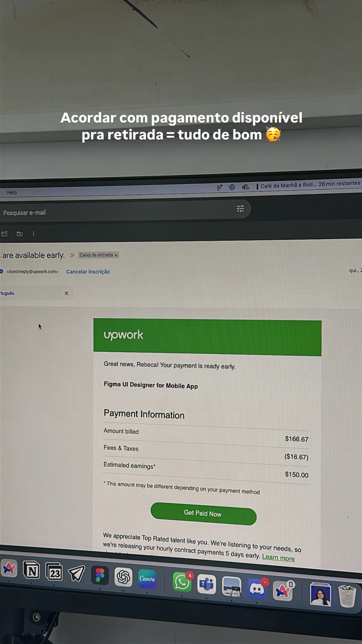Open search filter options in Gmail search bar

pos(240,209)
